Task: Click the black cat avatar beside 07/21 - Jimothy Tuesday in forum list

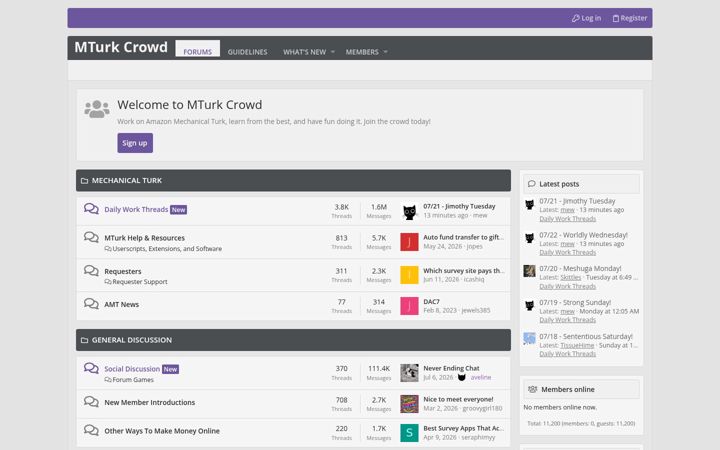Action: coord(409,211)
